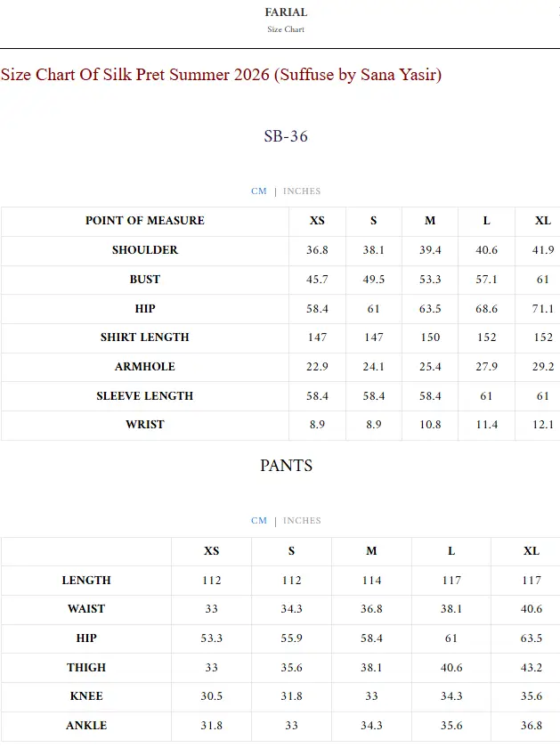Viewport: 560px width, 756px height.
Task: Click the Size Chart subtitle link
Action: point(283,28)
